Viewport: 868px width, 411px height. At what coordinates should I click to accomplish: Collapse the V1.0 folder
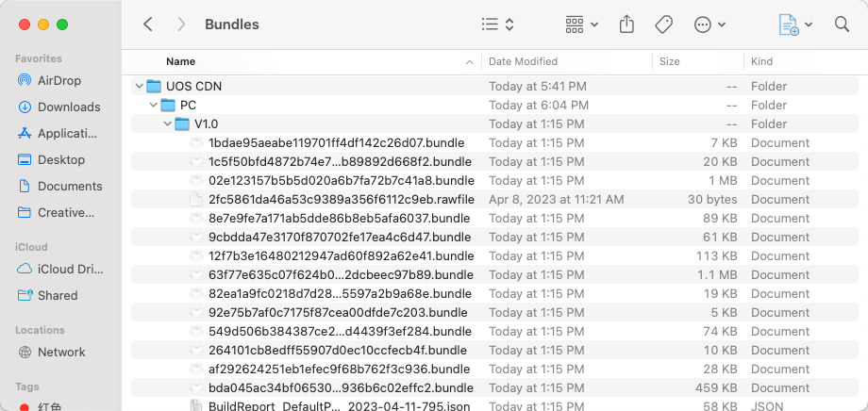pyautogui.click(x=168, y=123)
